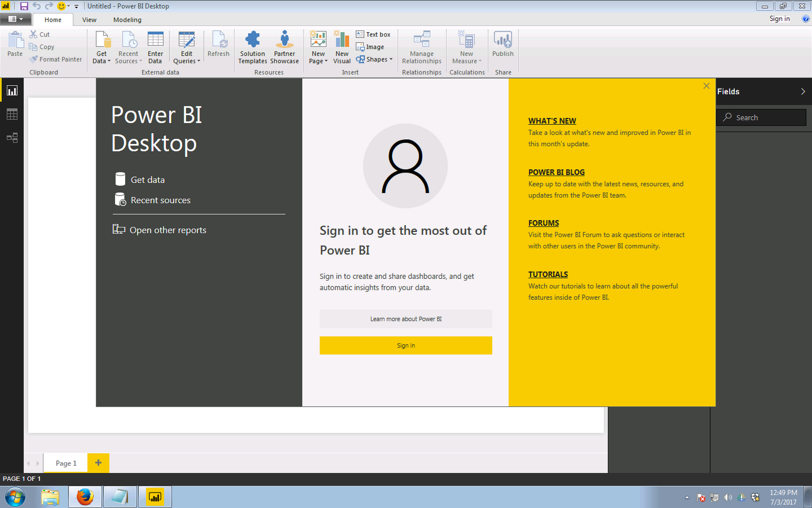Open the Edit Queries ribbon button
Image resolution: width=812 pixels, height=508 pixels.
(x=186, y=47)
